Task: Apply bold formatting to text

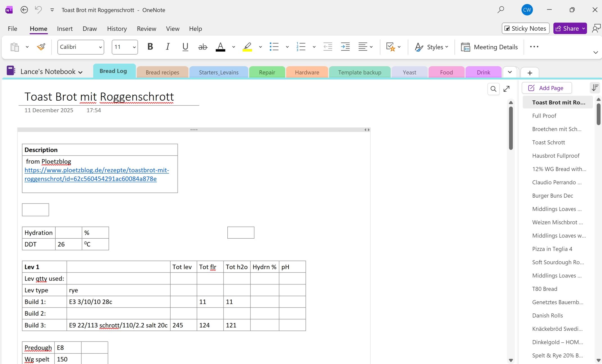Action: pyautogui.click(x=150, y=47)
